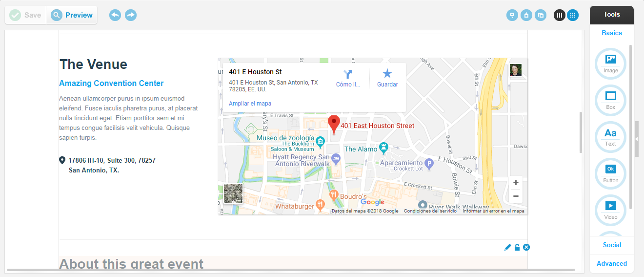Click the canvas horizontal scrollbar
Image resolution: width=644 pixels, height=277 pixels.
click(291, 270)
